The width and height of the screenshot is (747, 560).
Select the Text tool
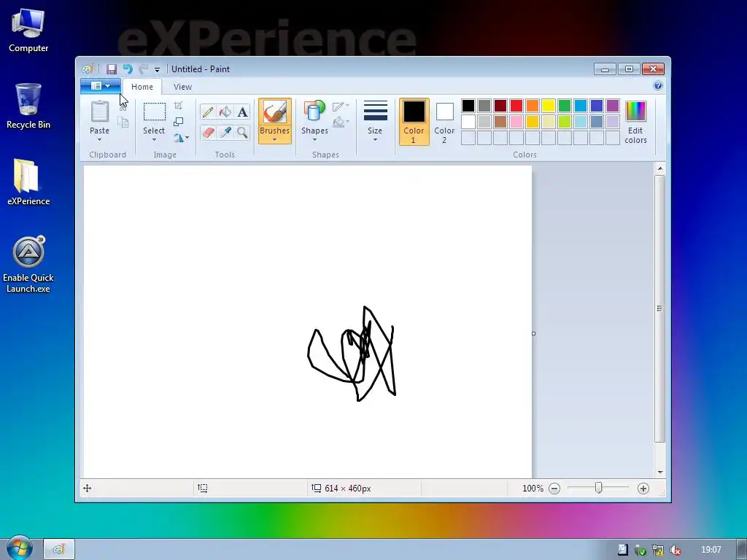click(x=242, y=112)
